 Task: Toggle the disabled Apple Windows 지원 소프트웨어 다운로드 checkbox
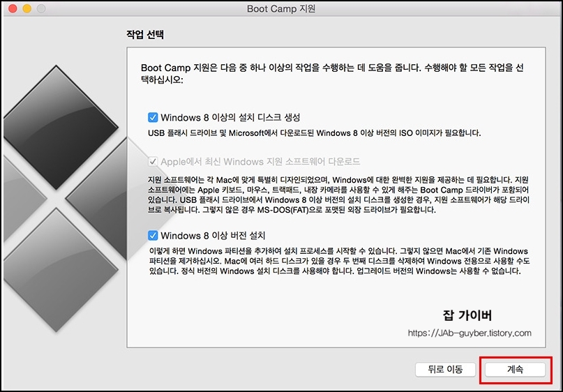click(x=153, y=162)
